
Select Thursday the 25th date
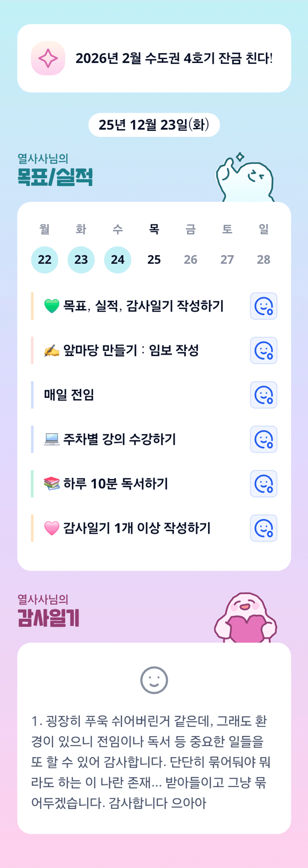154,260
